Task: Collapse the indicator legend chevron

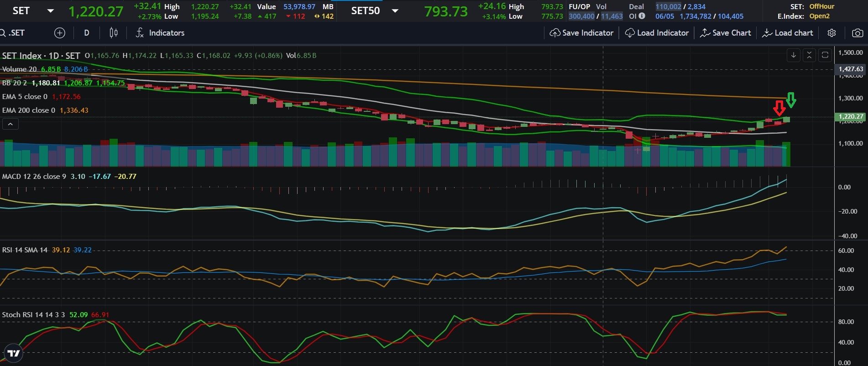Action: coord(10,124)
